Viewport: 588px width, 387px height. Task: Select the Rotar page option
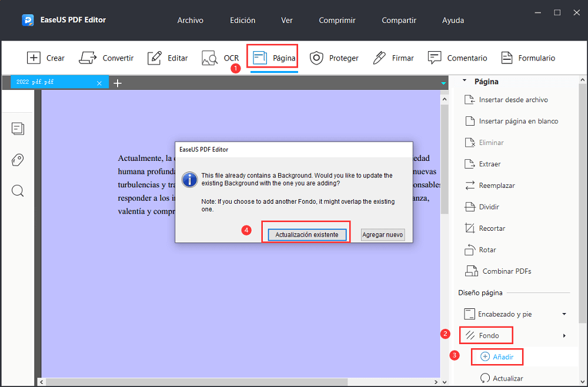pos(480,250)
